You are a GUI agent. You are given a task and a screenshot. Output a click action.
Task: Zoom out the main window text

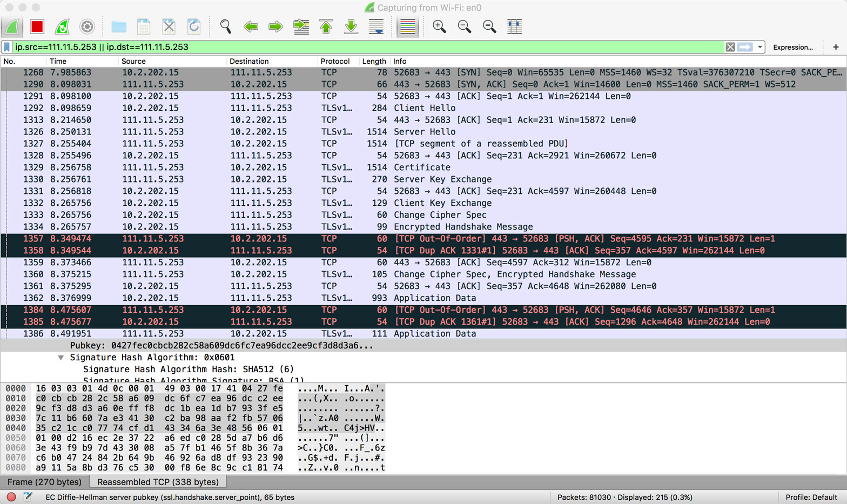coord(465,26)
